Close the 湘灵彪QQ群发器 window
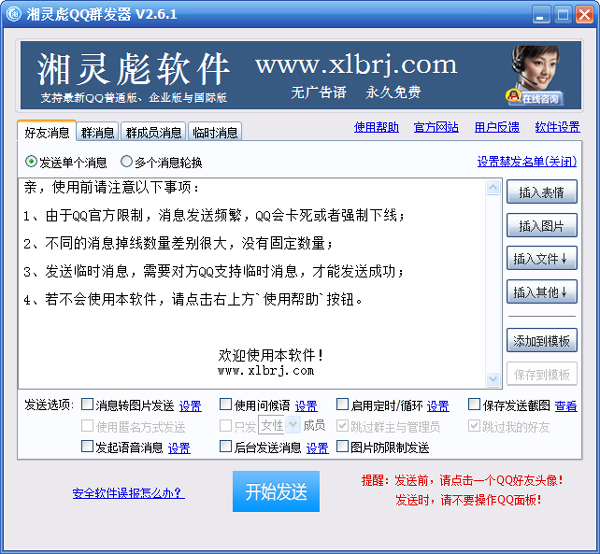The width and height of the screenshot is (600, 554). coord(584,15)
